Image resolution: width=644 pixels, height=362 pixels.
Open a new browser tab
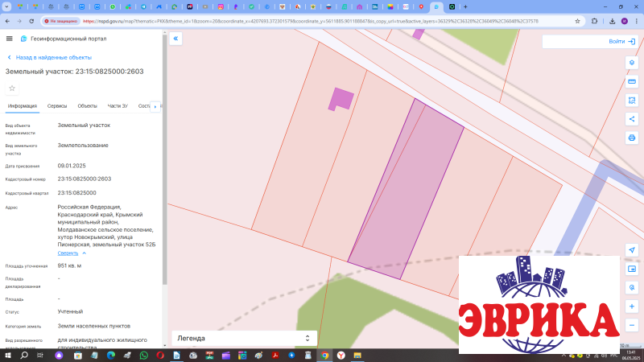[x=465, y=6]
